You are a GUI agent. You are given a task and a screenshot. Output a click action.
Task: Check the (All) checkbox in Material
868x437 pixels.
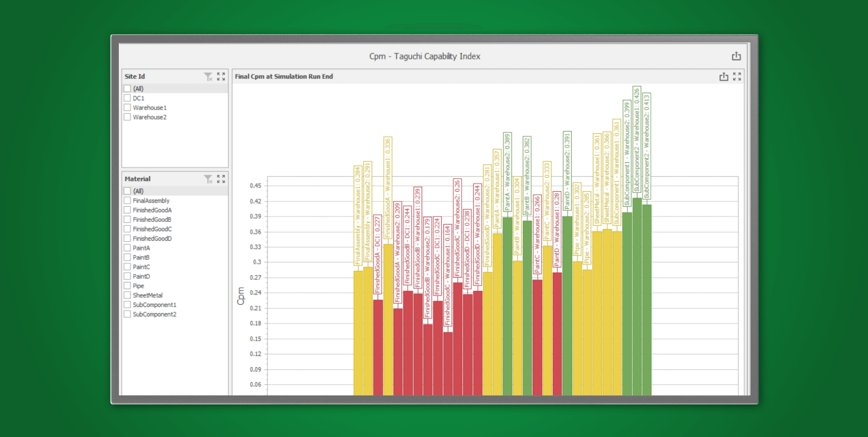click(x=127, y=191)
